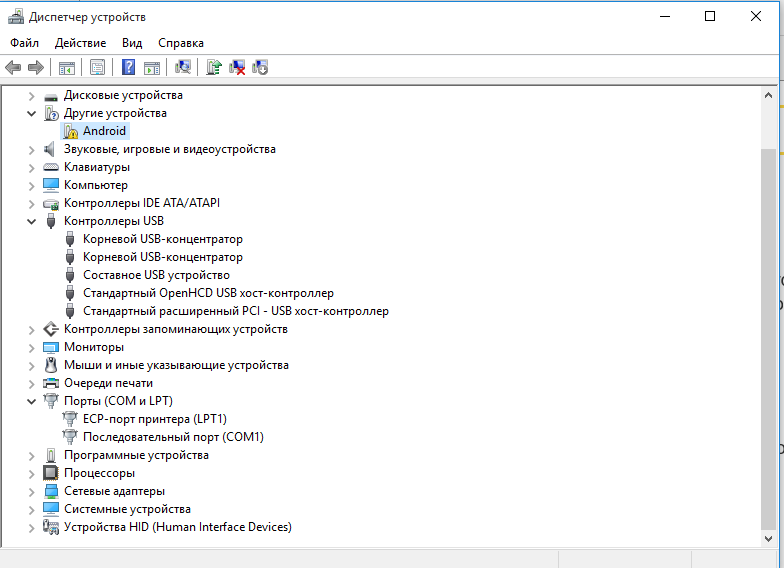
Task: Uninstall device using the red X icon
Action: point(237,67)
